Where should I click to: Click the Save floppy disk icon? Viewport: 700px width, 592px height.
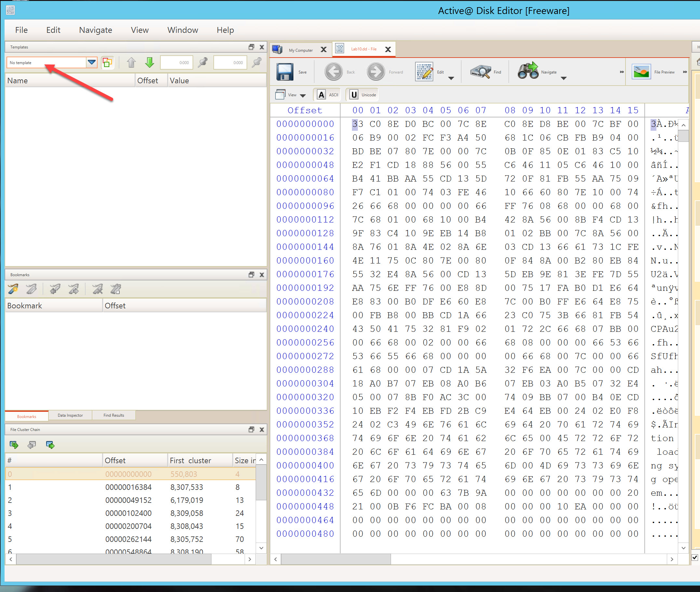(x=285, y=72)
